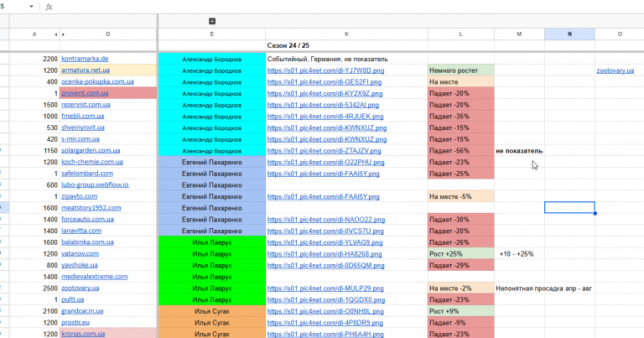Open the rezervist.com.ua link
This screenshot has height=338, width=644.
tap(86, 105)
